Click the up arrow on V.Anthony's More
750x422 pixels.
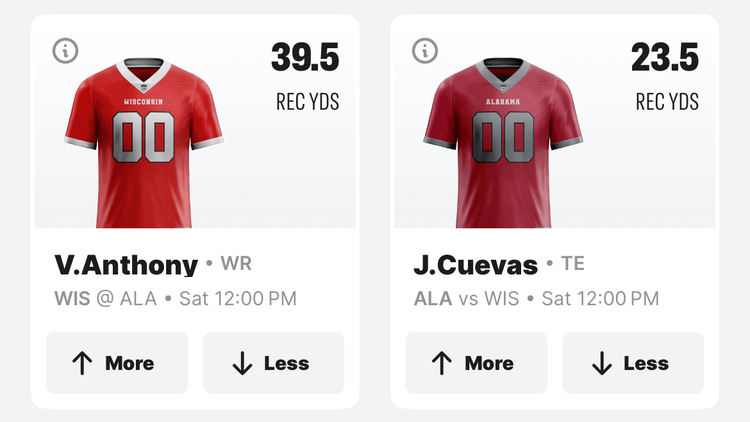[82, 363]
